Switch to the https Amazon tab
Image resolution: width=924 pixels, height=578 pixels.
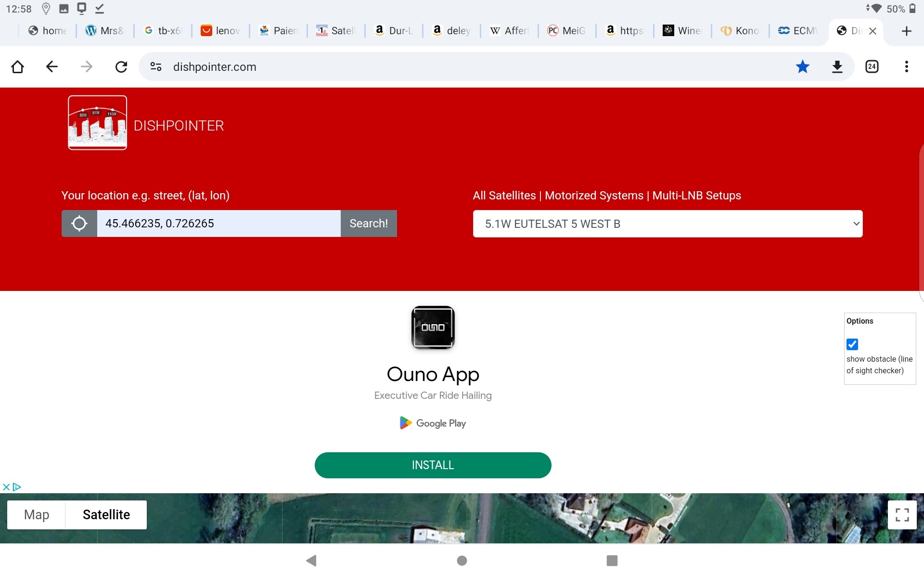click(x=625, y=31)
